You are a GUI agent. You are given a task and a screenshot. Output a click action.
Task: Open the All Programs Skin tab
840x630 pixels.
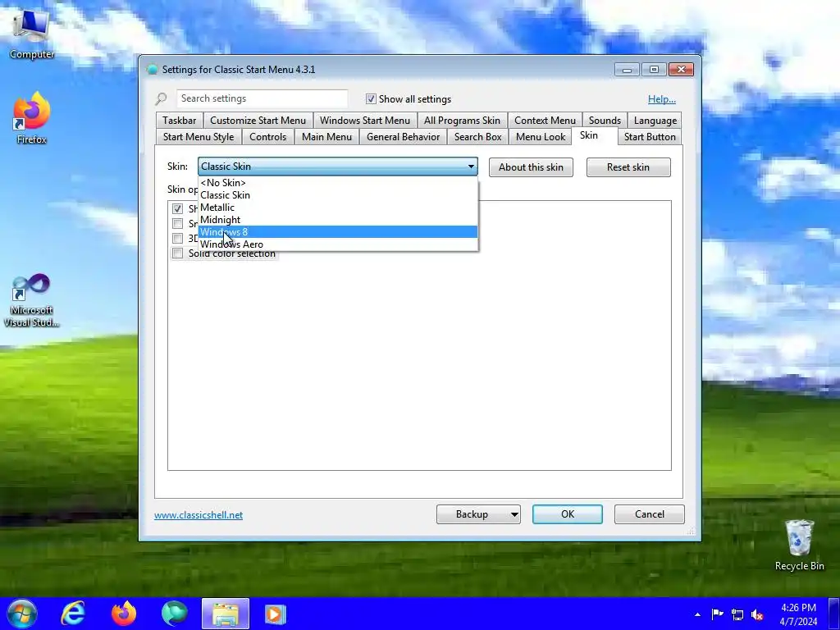click(x=462, y=121)
